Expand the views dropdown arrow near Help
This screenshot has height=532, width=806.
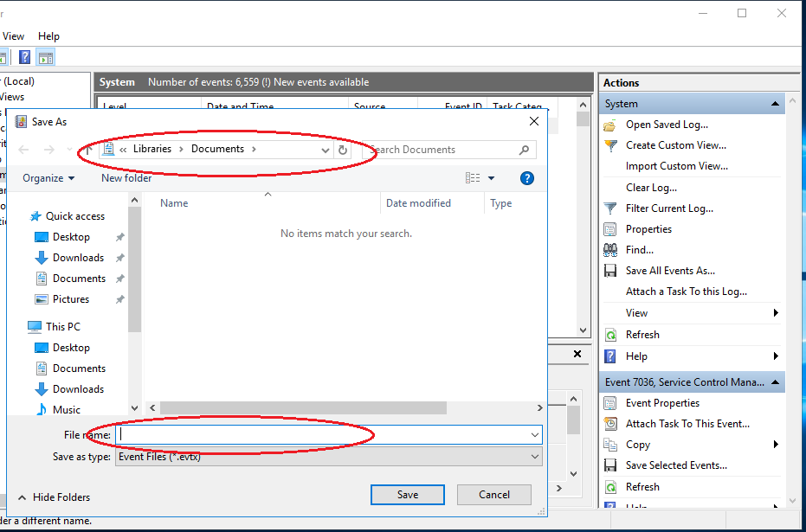point(491,177)
